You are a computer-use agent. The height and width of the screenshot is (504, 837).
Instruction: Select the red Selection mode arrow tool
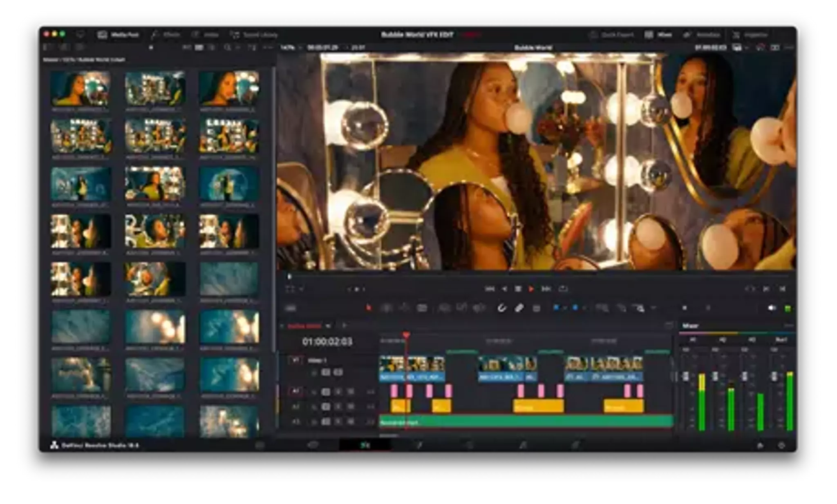click(x=369, y=308)
